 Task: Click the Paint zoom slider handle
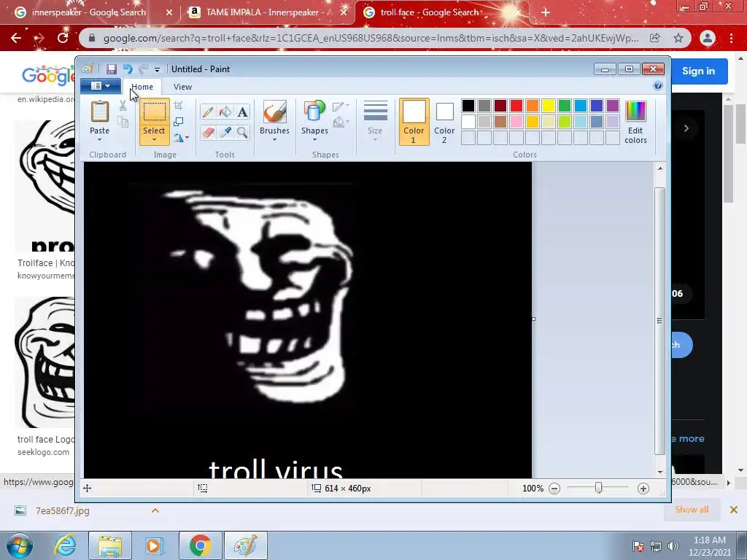tap(599, 488)
